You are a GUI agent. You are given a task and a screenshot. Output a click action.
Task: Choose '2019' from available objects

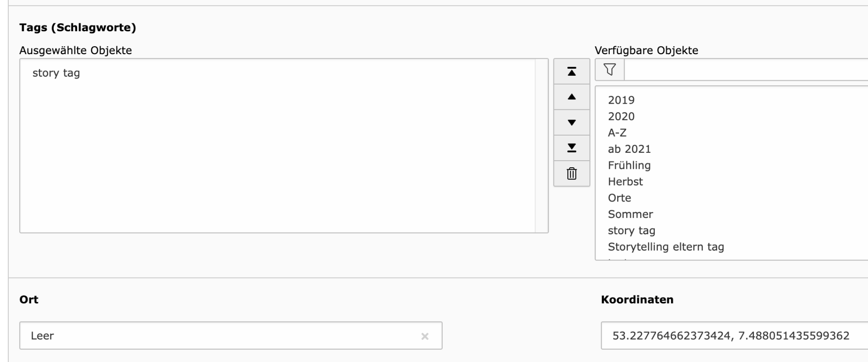621,100
